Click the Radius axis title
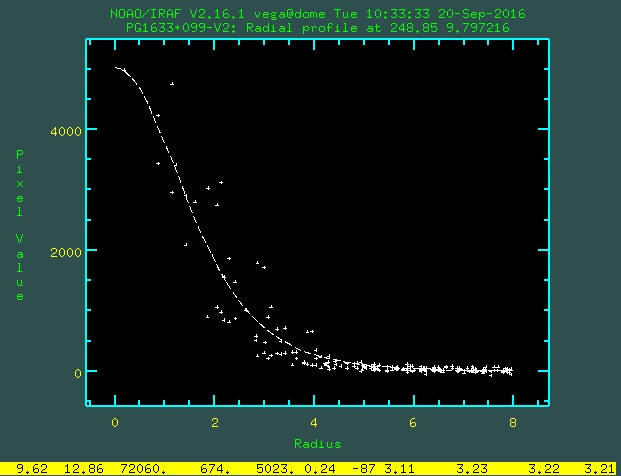This screenshot has height=476, width=621. 318,444
